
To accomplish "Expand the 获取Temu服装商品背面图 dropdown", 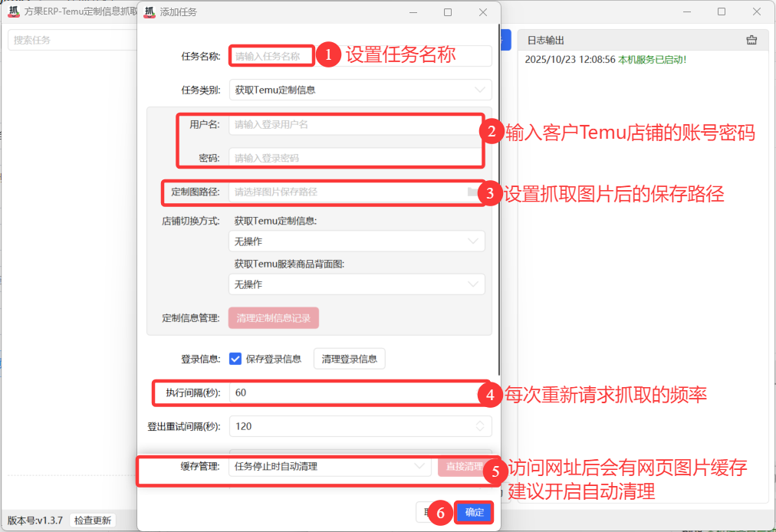I will coord(357,284).
